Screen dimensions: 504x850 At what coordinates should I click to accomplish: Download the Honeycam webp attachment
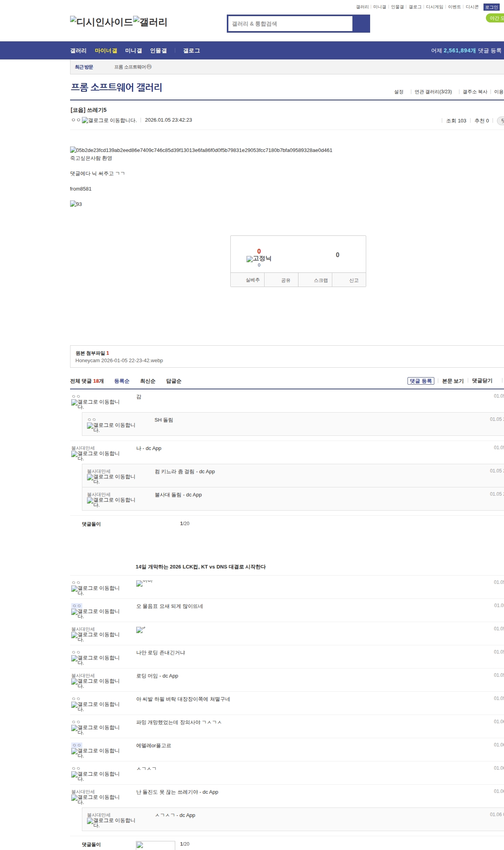(x=119, y=361)
